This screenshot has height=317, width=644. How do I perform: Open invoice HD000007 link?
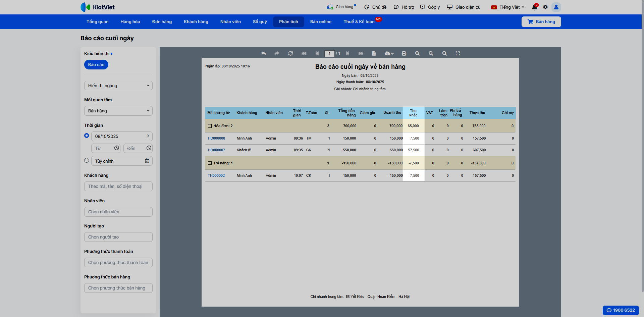(216, 150)
